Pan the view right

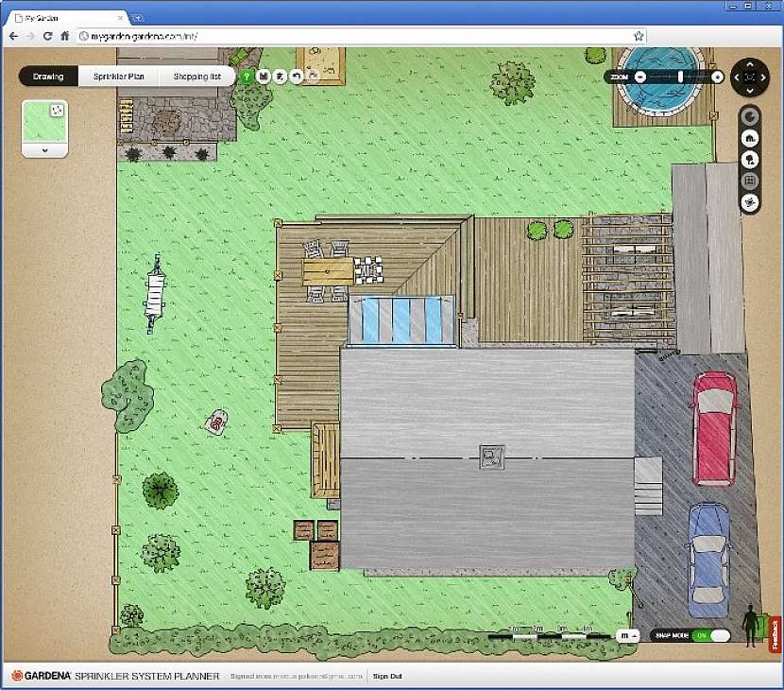763,78
